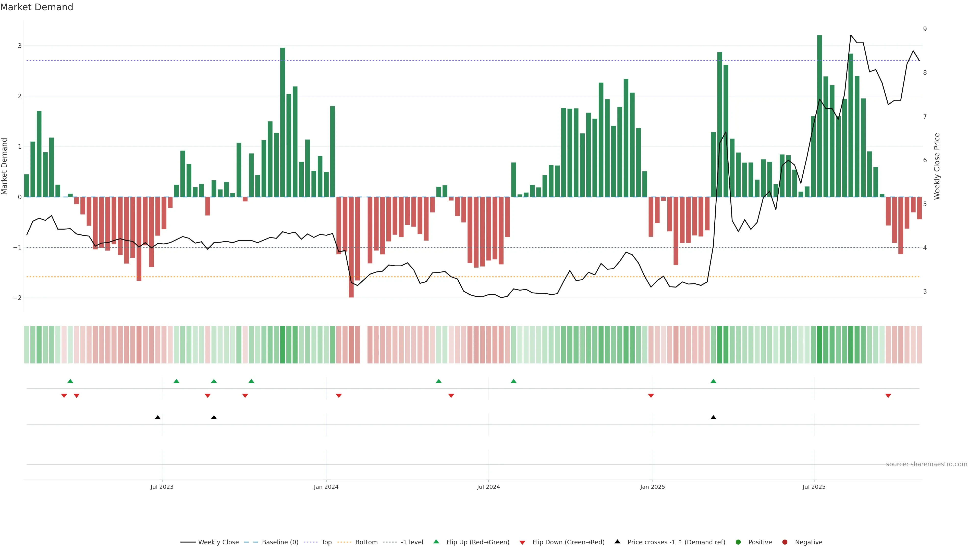Viewport: 980px width, 551px height.
Task: Click the black Price crosses -1 legend triangle
Action: pyautogui.click(x=617, y=542)
